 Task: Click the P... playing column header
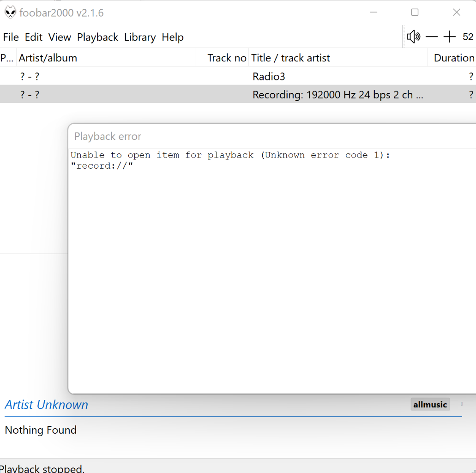8,58
